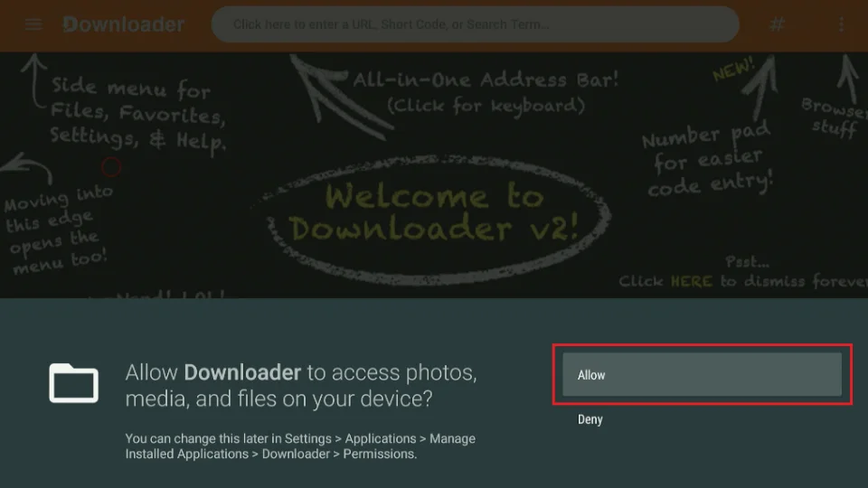Click the 'Browser stuff' chalk note
Viewport: 868px width, 488px height.
834,117
